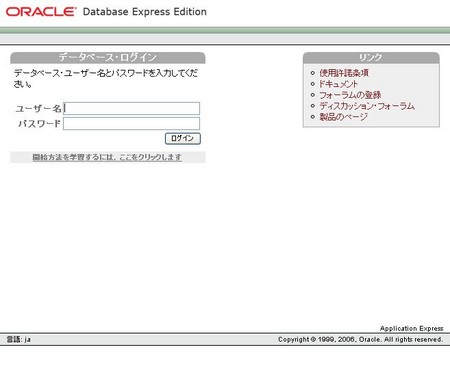Click the Application Express footer text
450x369 pixels.
(412, 328)
